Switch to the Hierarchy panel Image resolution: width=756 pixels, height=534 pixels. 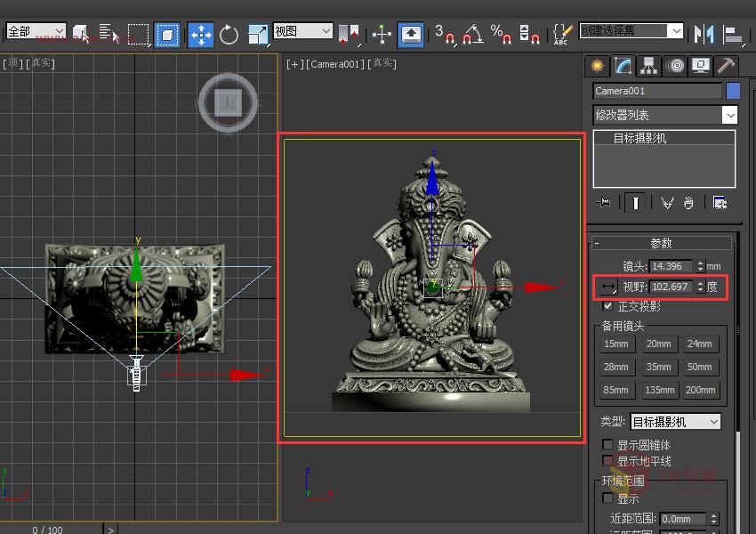[647, 65]
